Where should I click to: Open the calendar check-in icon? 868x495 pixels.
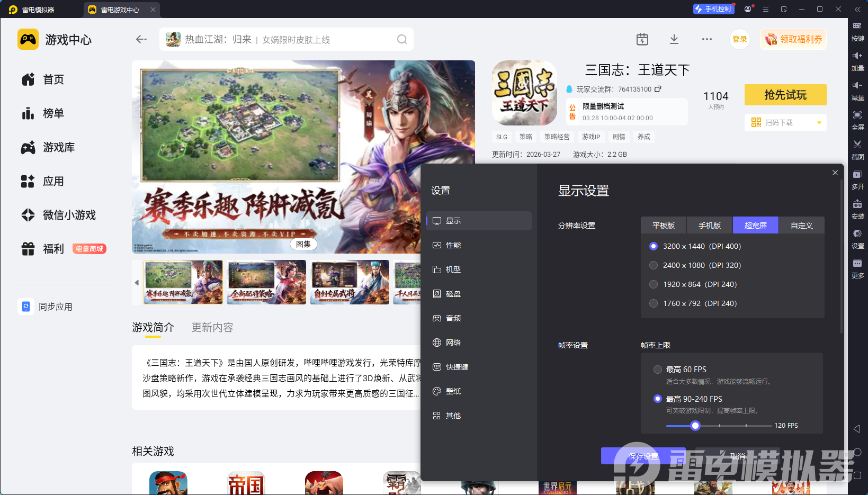click(x=642, y=39)
